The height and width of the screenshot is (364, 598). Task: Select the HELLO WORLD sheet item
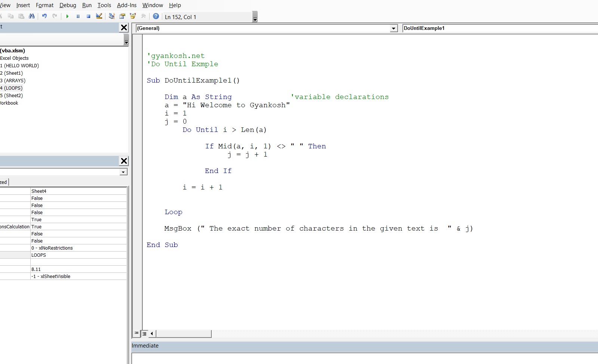point(19,66)
